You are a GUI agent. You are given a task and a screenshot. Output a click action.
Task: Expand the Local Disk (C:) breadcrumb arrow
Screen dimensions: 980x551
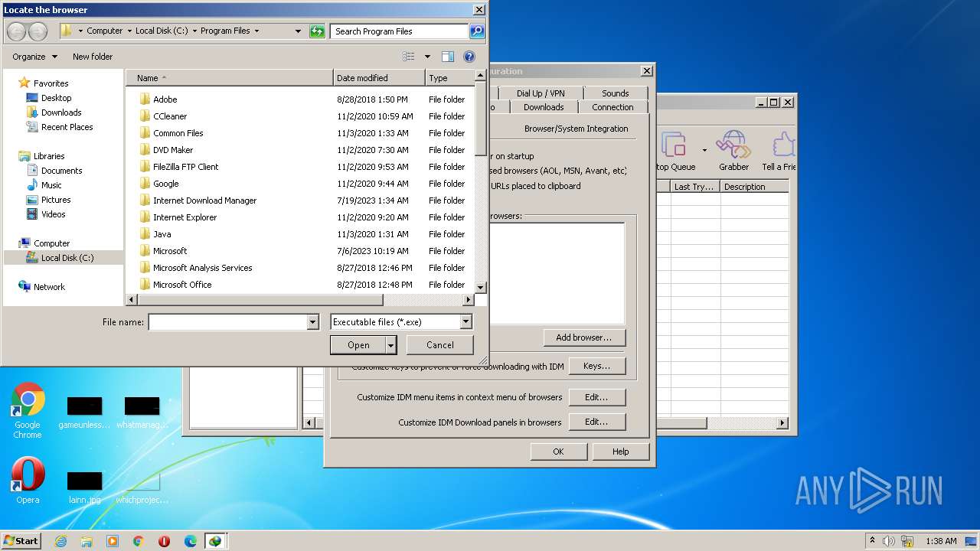click(x=194, y=31)
